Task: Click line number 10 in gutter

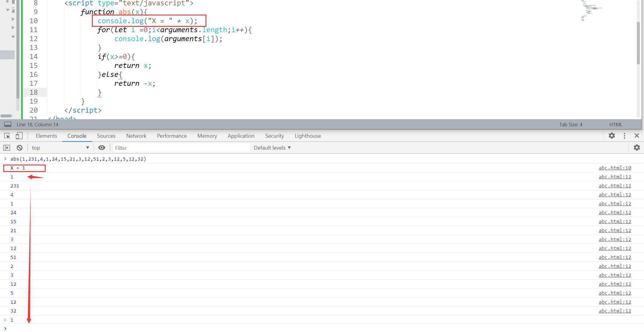Action: pyautogui.click(x=34, y=21)
